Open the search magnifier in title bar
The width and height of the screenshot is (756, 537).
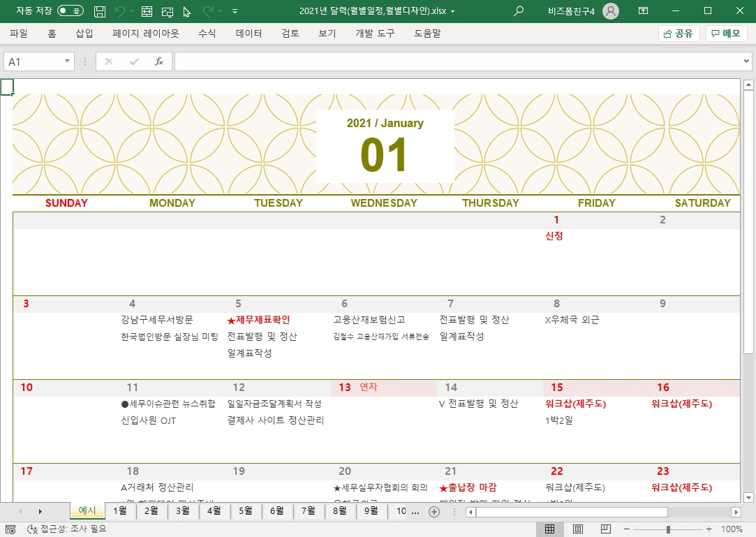[518, 11]
